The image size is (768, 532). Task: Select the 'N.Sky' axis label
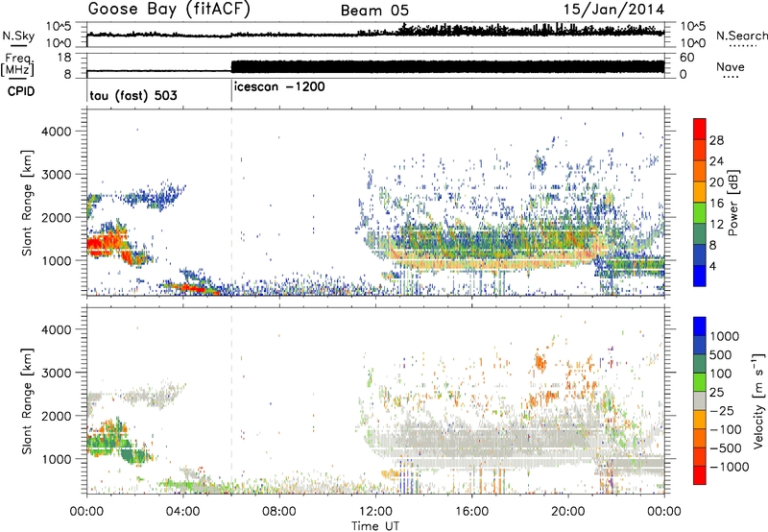(18, 36)
